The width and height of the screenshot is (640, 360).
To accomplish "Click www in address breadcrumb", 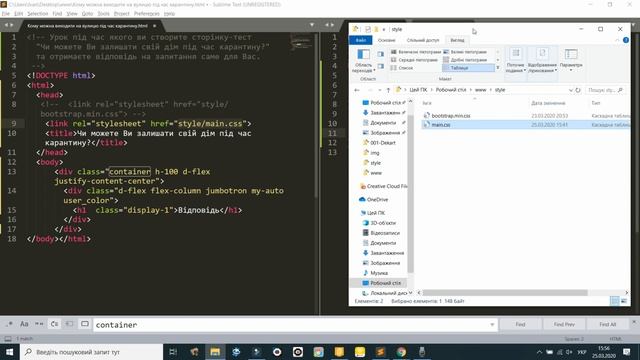I will [480, 90].
